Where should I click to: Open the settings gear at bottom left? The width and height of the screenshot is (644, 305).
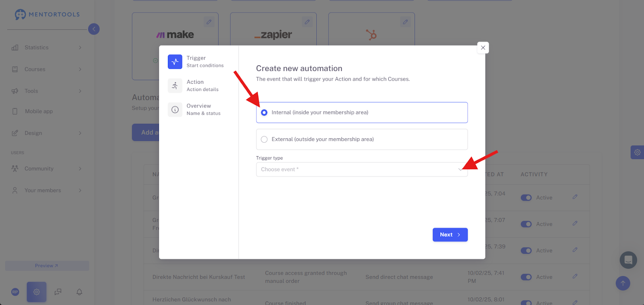(x=37, y=292)
